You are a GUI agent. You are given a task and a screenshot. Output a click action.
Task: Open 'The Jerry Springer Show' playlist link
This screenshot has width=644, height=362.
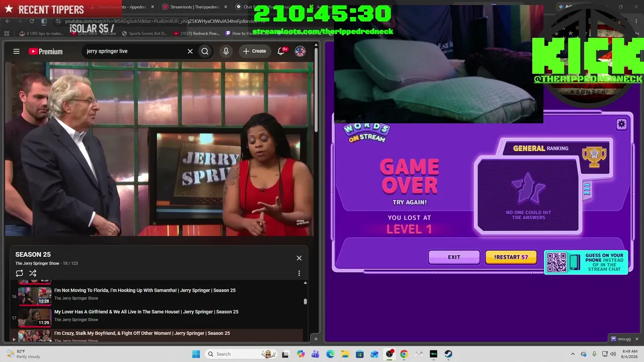(37, 263)
